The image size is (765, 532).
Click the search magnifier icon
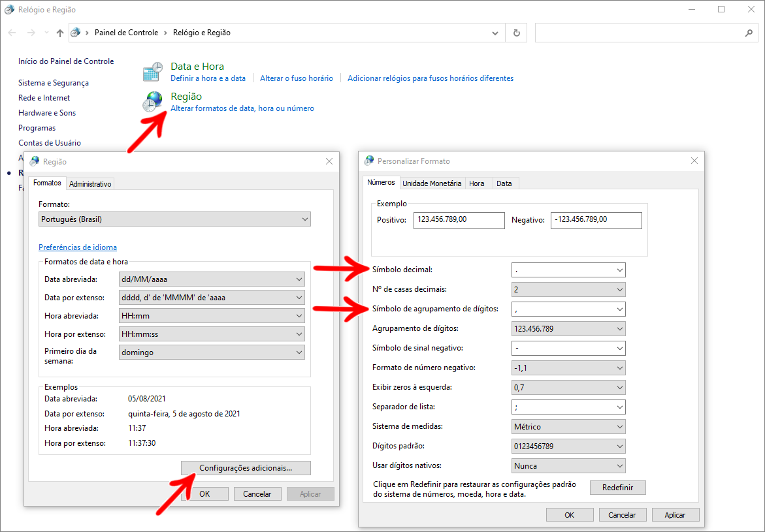pos(749,33)
